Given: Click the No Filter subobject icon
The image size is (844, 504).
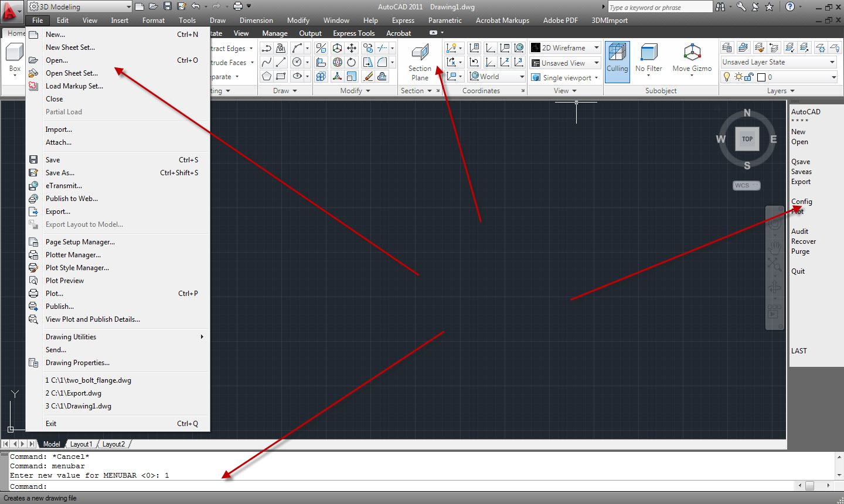Looking at the screenshot, I should pyautogui.click(x=649, y=53).
